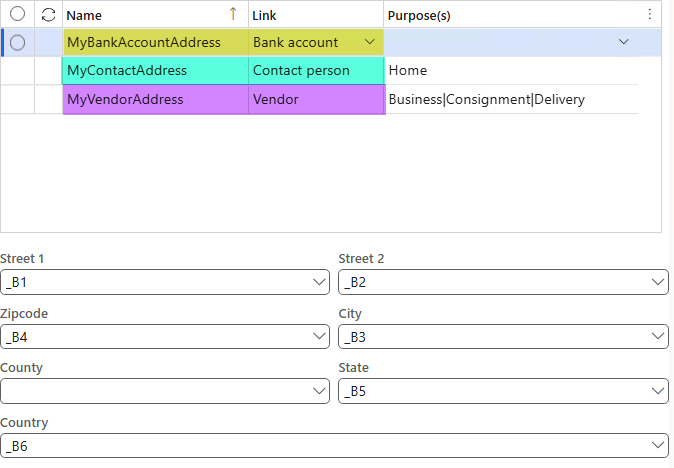This screenshot has width=674, height=468.
Task: Select the MyBankAccountAddress name cell
Action: [156, 42]
